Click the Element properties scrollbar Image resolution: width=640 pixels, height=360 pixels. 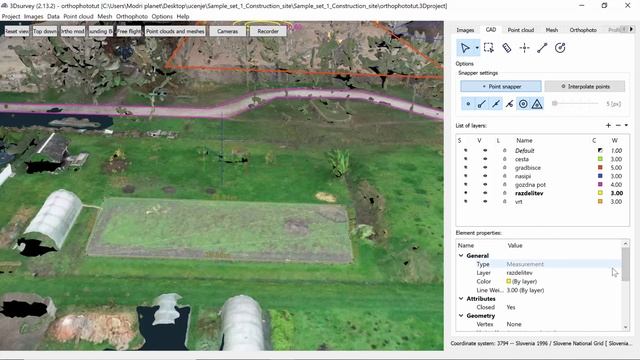point(625,264)
